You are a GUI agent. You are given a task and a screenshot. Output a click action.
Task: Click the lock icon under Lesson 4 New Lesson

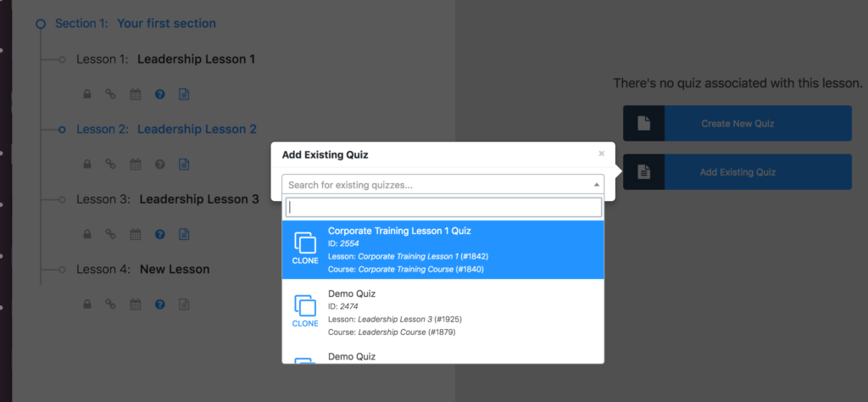click(x=87, y=304)
